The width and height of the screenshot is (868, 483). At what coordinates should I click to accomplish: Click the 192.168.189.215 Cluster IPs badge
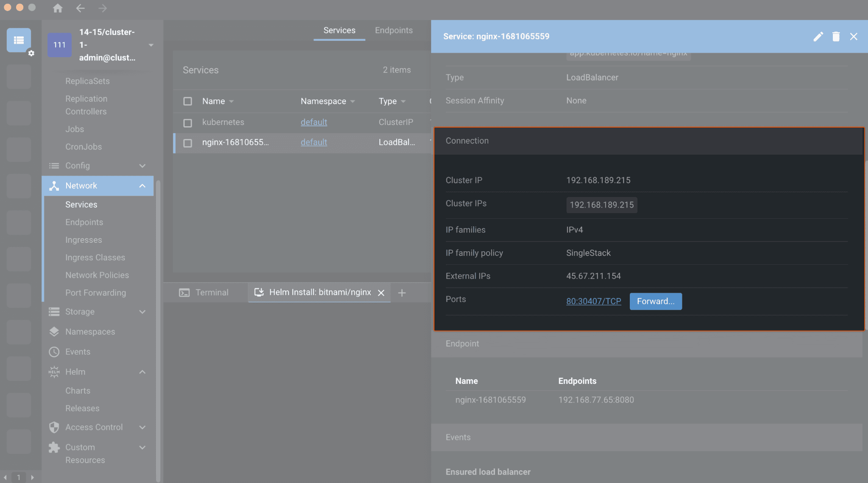click(601, 205)
